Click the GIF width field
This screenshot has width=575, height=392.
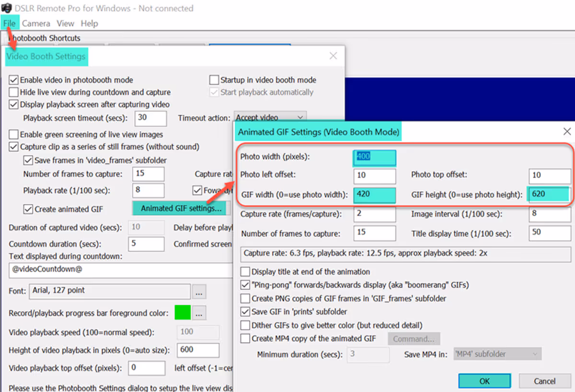click(375, 195)
